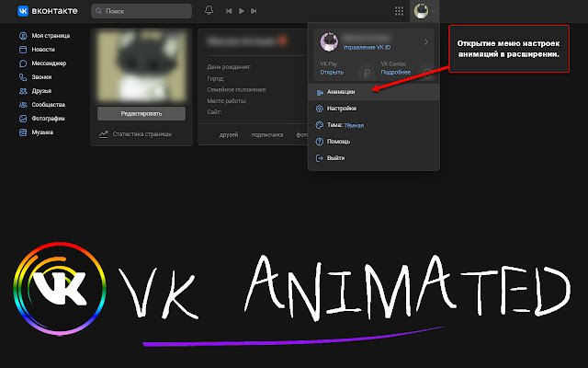Click the Выйти exit icon
Viewport: 588px width, 368px height.
320,158
